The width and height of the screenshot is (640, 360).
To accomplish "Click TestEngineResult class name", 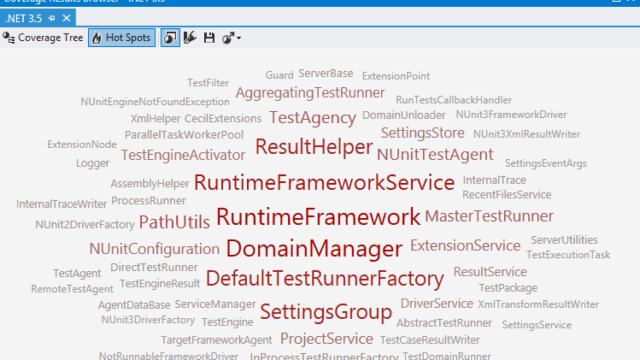I will point(160,284).
